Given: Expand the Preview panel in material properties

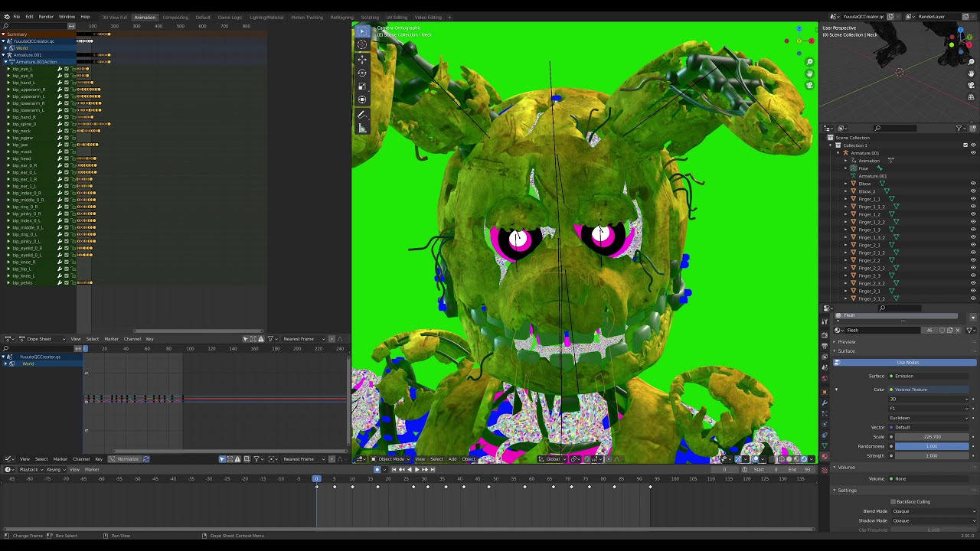Looking at the screenshot, I should pos(847,342).
